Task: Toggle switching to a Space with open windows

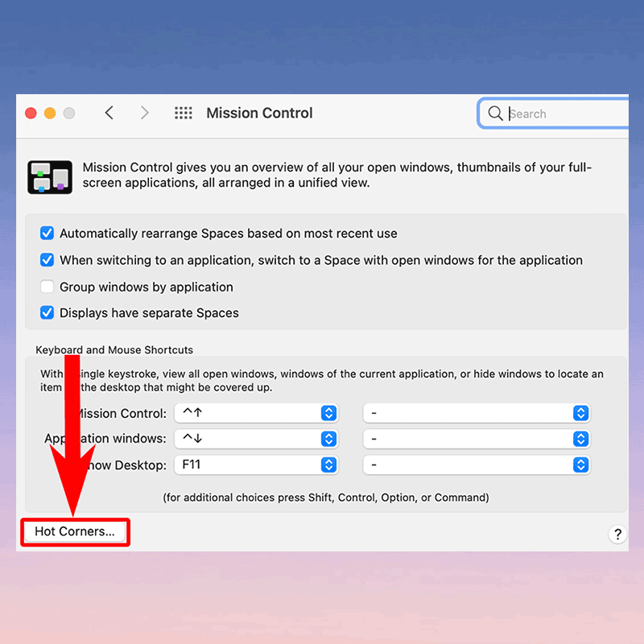Action: (x=47, y=259)
